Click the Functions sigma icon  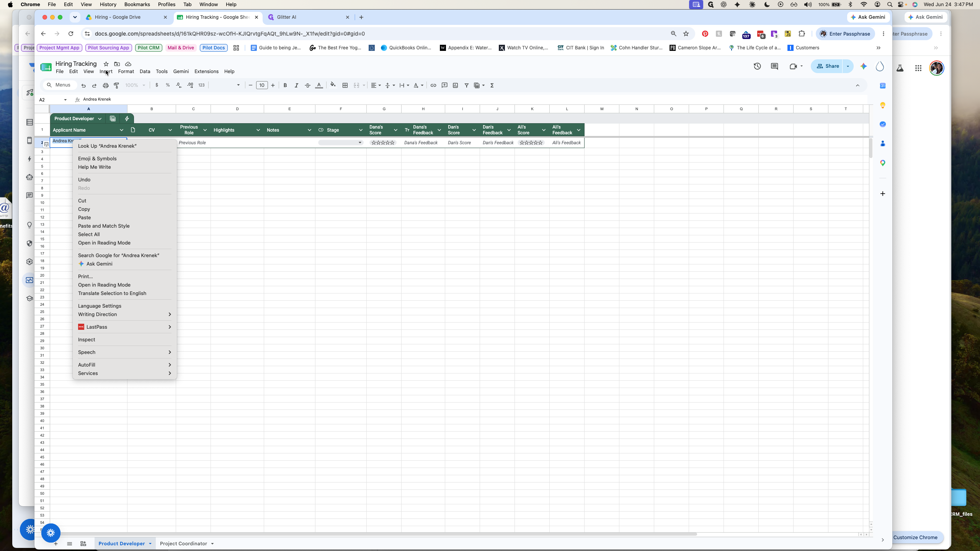492,85
